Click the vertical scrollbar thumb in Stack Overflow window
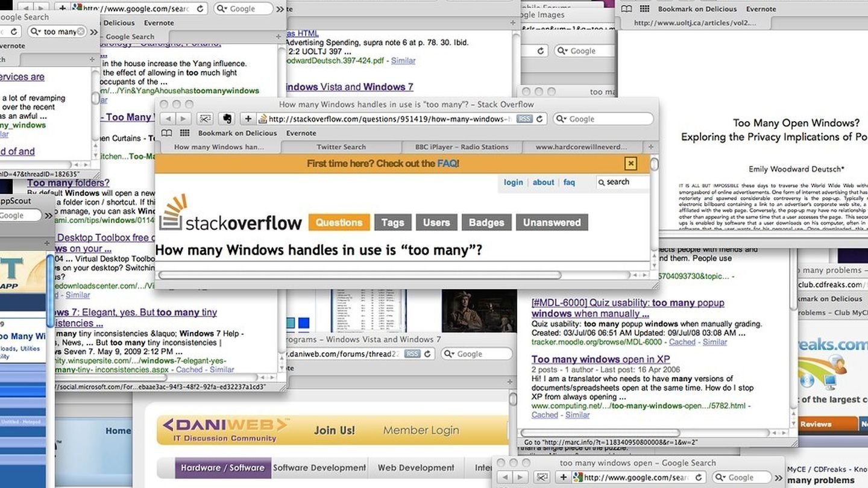 pos(654,164)
